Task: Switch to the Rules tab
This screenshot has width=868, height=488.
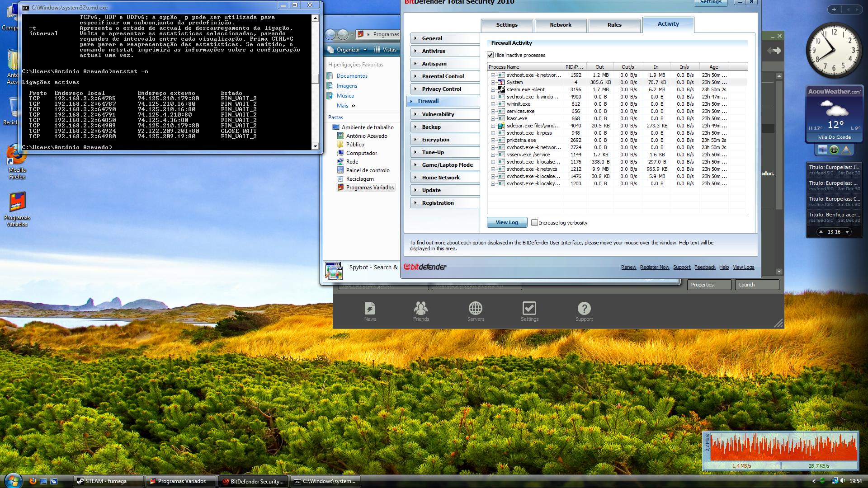Action: click(x=614, y=25)
